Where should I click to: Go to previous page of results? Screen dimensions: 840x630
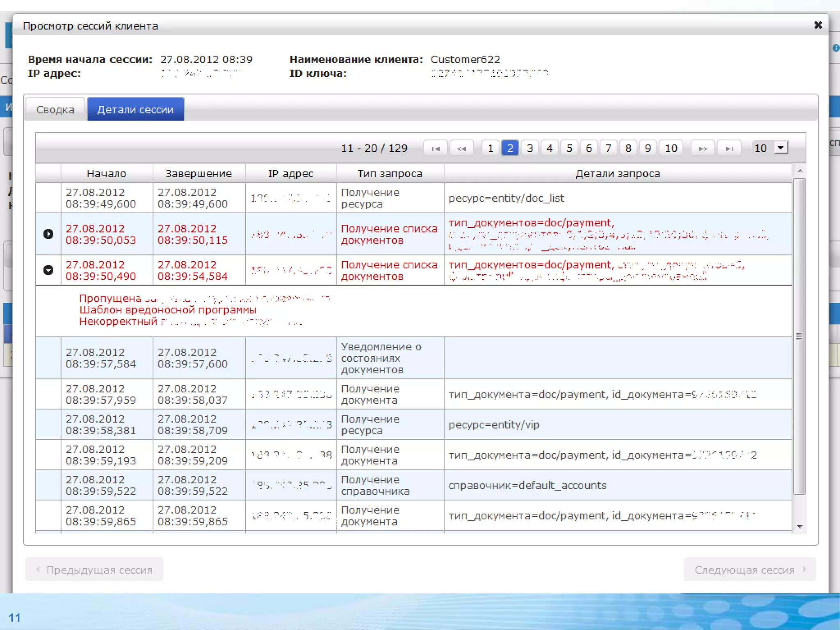(x=461, y=148)
